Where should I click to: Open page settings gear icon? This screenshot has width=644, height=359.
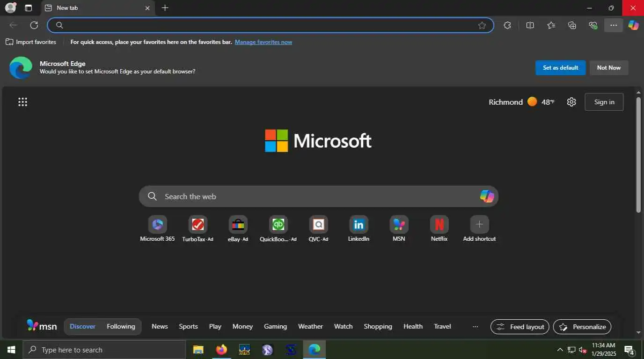coord(571,102)
